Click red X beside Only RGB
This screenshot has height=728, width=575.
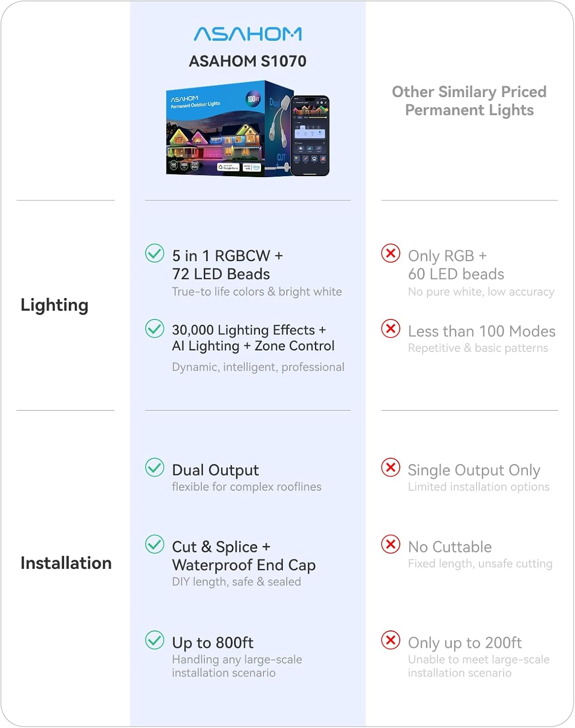391,253
